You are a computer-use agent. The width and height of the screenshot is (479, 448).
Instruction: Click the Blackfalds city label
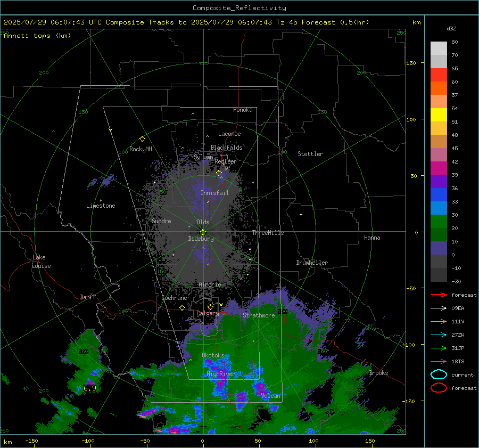click(x=226, y=148)
